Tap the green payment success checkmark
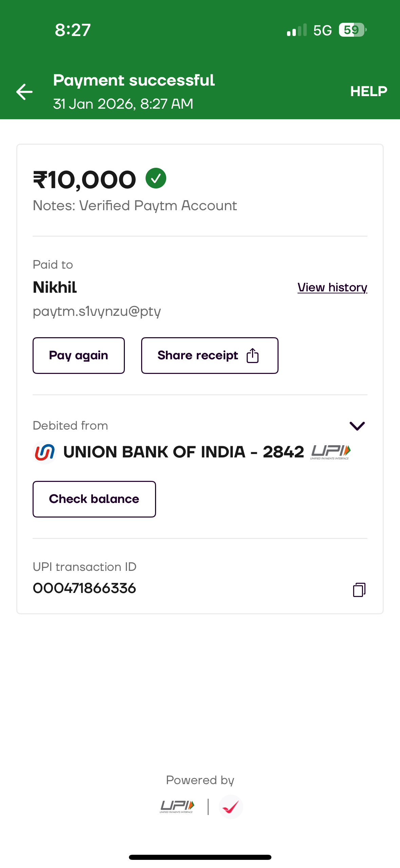 coord(156,178)
